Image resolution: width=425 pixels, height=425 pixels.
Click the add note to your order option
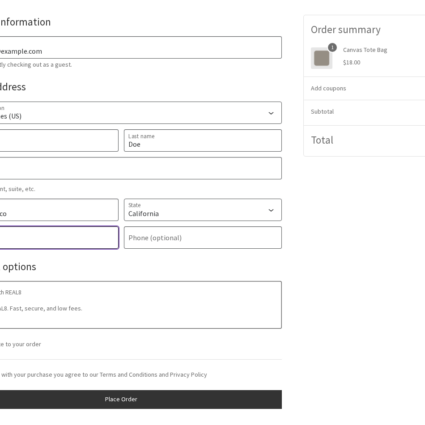pos(20,344)
